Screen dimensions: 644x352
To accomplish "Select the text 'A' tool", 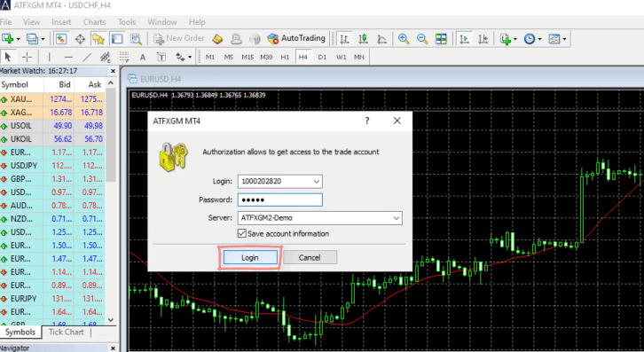I will point(143,57).
